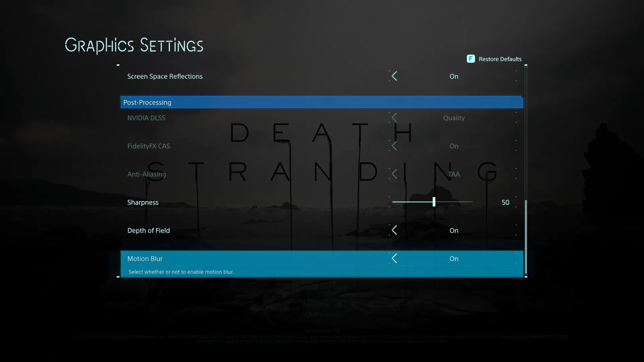Click left arrow beside Anti-Aliasing

394,174
